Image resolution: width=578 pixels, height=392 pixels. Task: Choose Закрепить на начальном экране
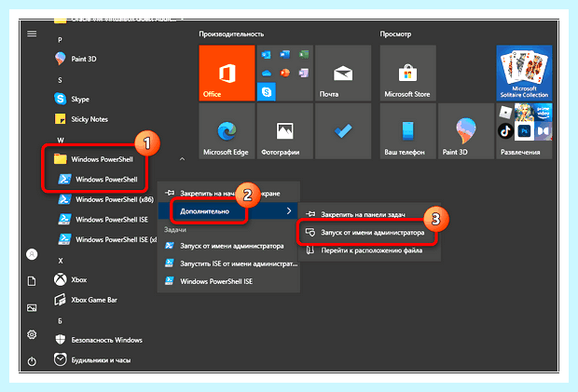(228, 194)
